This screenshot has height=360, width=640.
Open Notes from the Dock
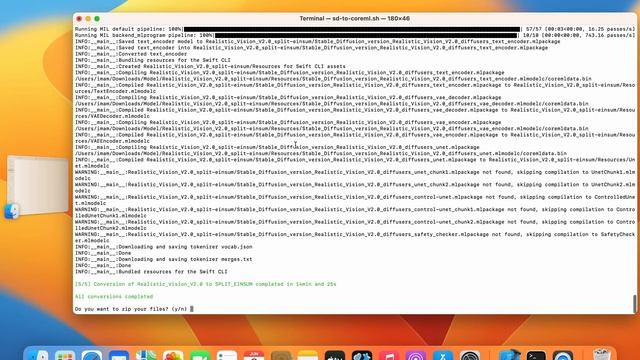(308, 356)
